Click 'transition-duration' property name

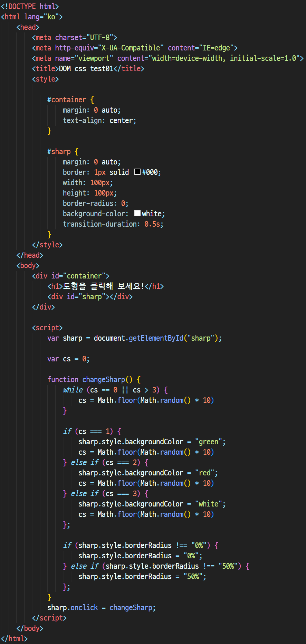(x=100, y=224)
